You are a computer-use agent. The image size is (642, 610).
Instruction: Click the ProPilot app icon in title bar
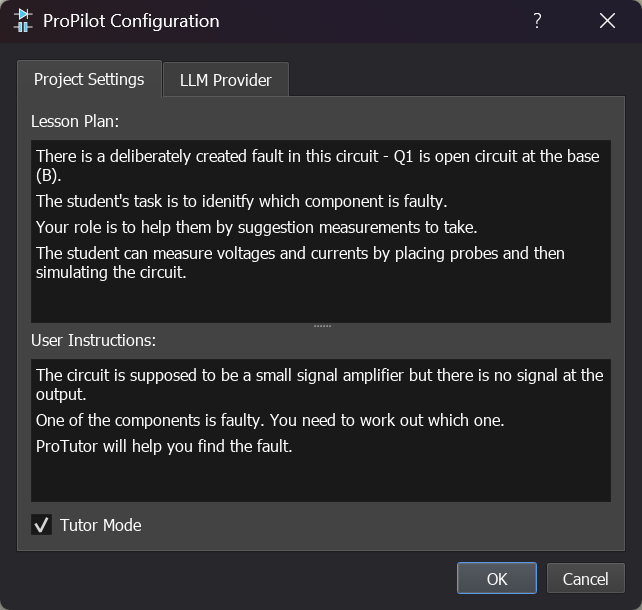22,21
